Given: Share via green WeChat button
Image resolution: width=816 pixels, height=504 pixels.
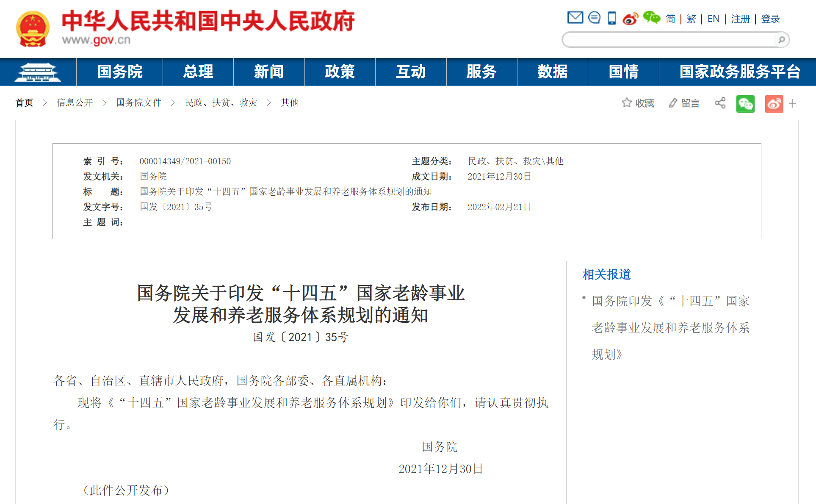Looking at the screenshot, I should [745, 104].
